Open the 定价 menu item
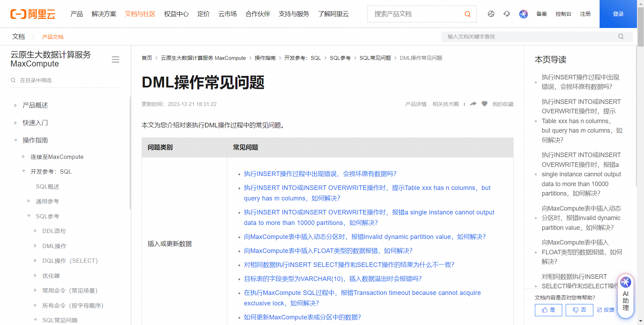The height and width of the screenshot is (325, 644). click(x=203, y=14)
